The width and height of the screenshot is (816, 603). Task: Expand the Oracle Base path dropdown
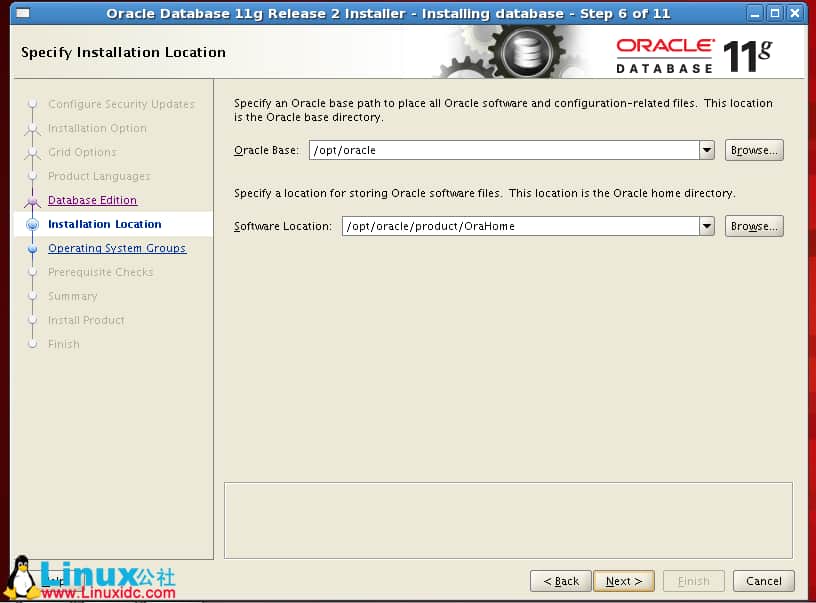[x=707, y=150]
